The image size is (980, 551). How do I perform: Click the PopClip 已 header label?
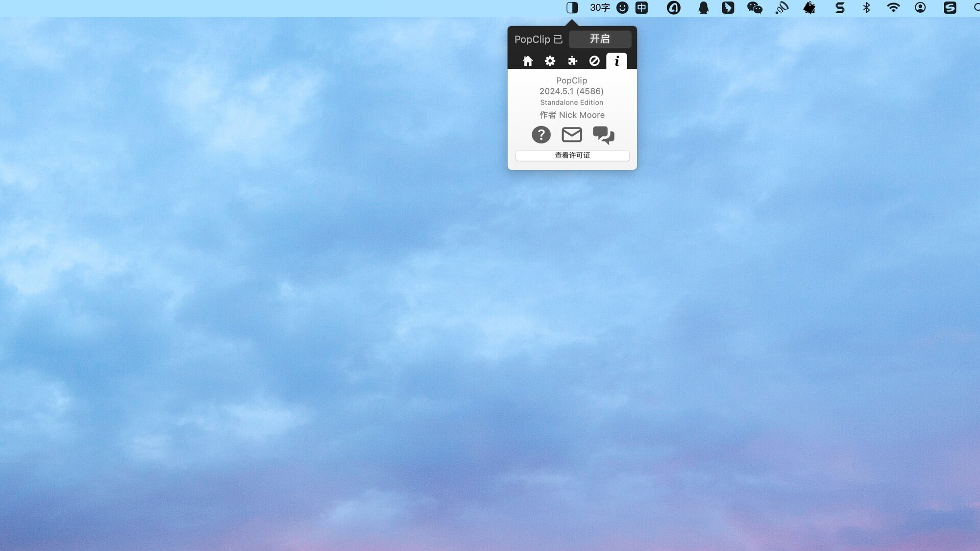tap(538, 39)
